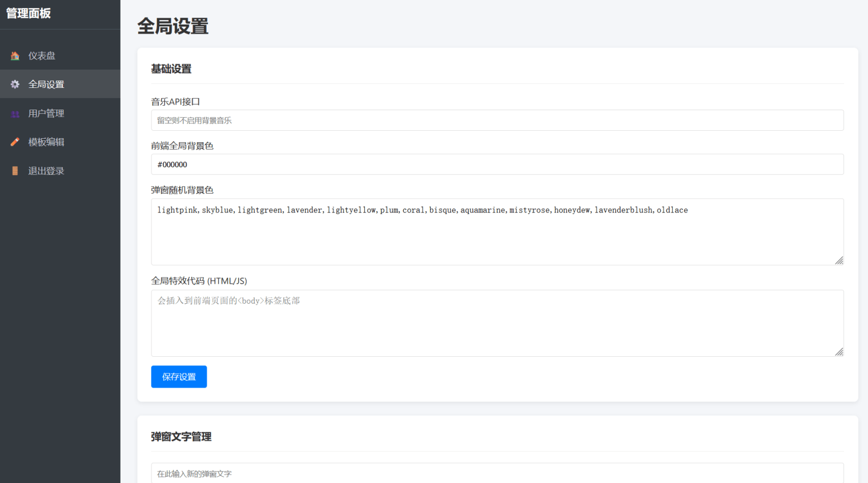Click the users icon next to 用户管理
Image resolution: width=868 pixels, height=483 pixels.
coord(14,113)
